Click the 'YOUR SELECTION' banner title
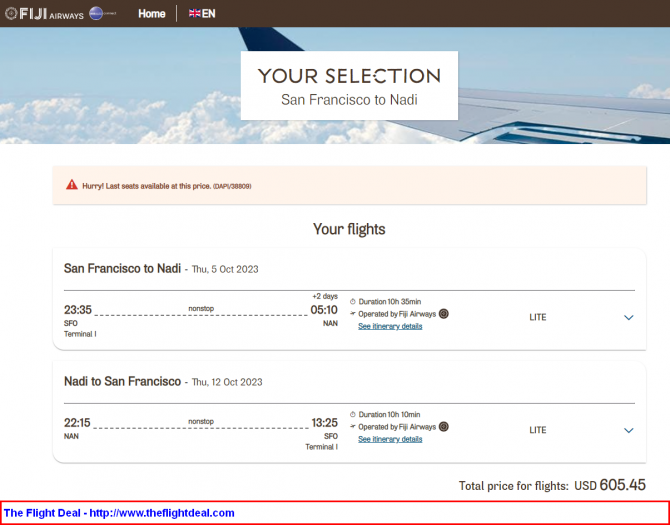Viewport: 670px width, 525px height. [x=349, y=76]
